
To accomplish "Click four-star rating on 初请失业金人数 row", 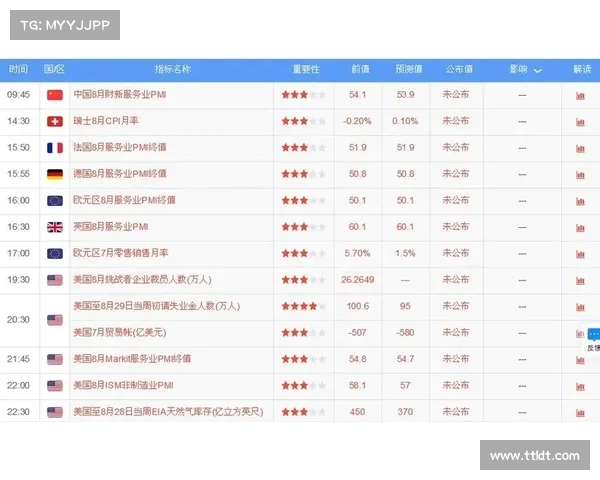I will 303,306.
